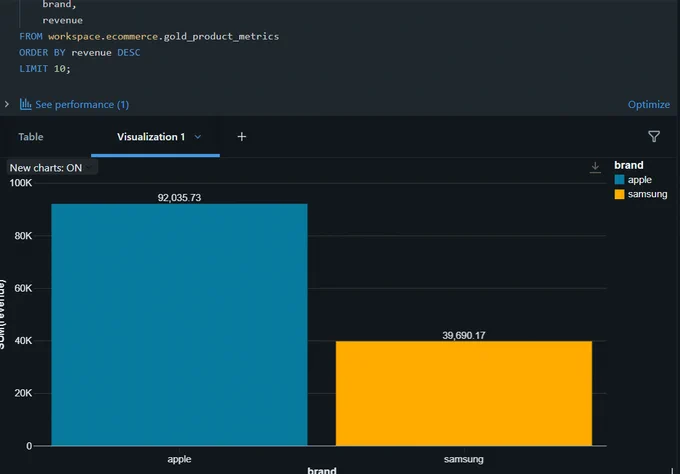Open the filter funnel icon
This screenshot has width=680, height=474.
pyautogui.click(x=654, y=137)
